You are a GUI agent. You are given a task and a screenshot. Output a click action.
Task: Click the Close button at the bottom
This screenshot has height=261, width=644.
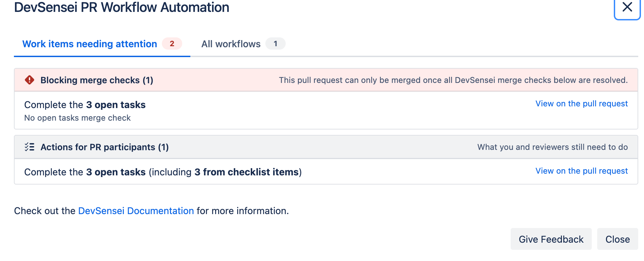point(618,239)
